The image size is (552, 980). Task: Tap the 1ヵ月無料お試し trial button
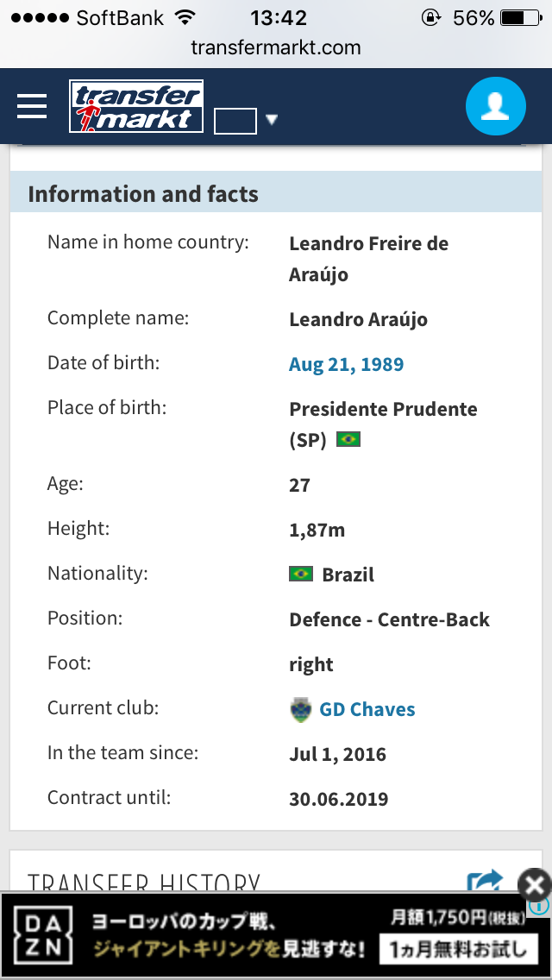tap(456, 951)
